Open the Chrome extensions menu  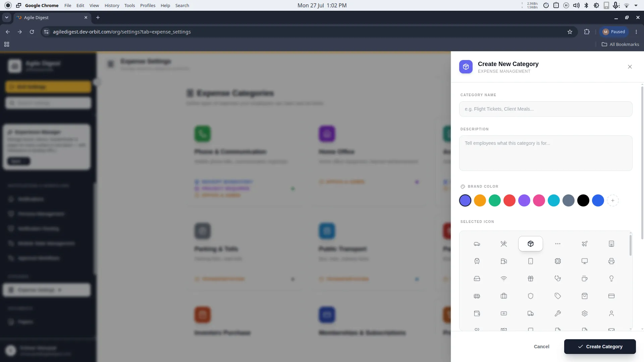coord(587,32)
